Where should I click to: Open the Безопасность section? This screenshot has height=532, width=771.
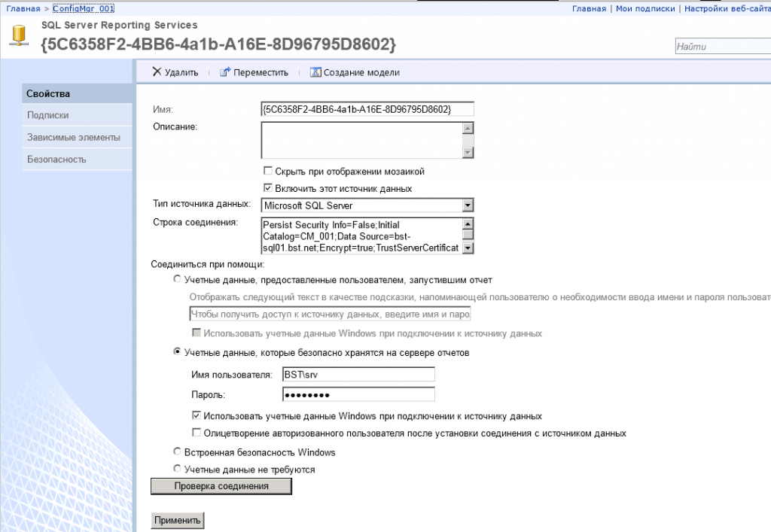pos(54,159)
